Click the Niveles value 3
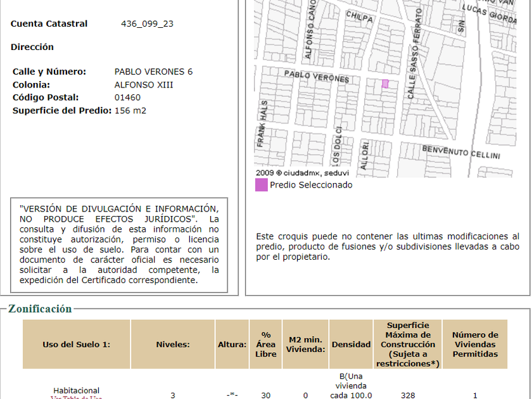The height and width of the screenshot is (399, 532). [x=173, y=395]
